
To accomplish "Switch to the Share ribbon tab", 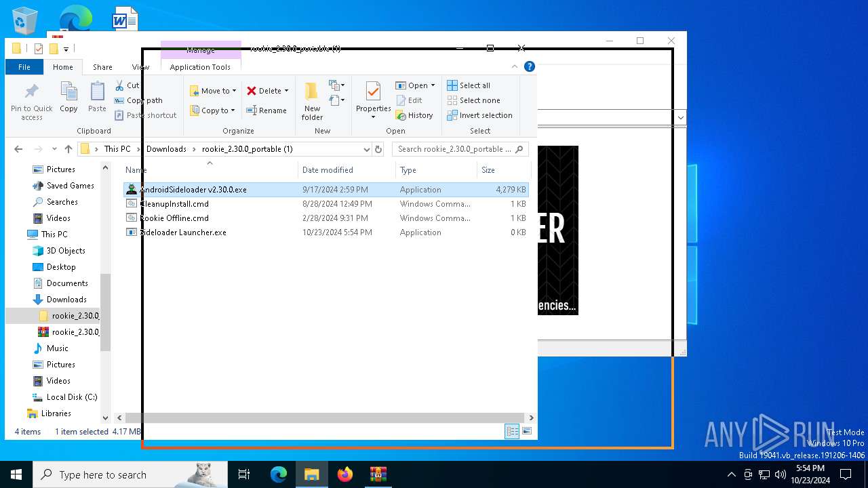I will pos(102,67).
